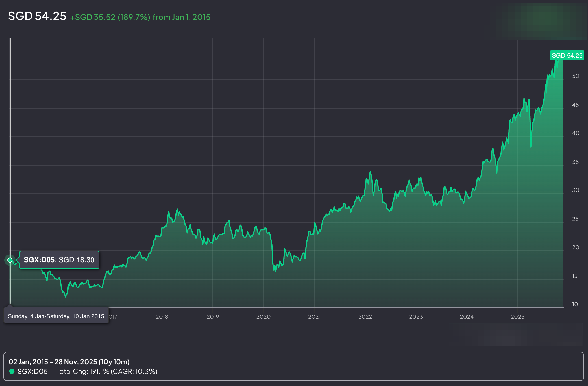Click the green SGX:D05 legend dot
Viewport: 588px width, 386px height.
tap(12, 371)
